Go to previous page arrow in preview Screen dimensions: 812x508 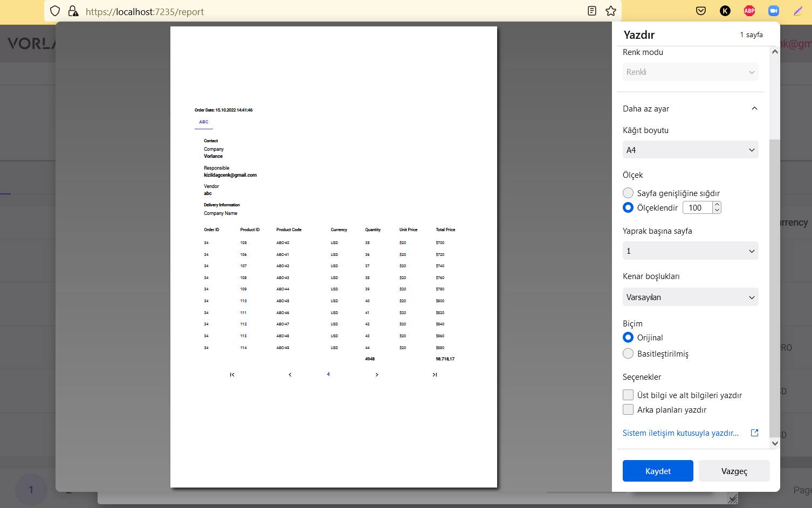point(290,375)
